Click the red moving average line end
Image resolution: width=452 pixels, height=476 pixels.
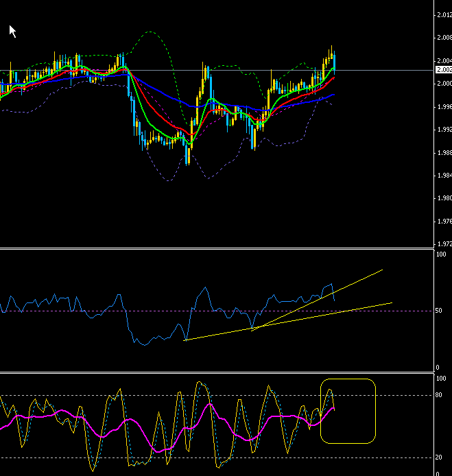pyautogui.click(x=333, y=77)
